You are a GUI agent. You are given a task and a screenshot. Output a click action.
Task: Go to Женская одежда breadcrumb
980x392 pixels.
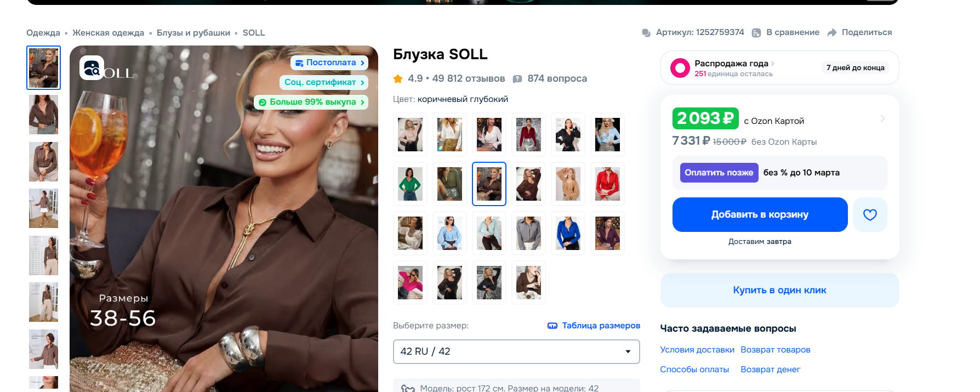point(108,33)
